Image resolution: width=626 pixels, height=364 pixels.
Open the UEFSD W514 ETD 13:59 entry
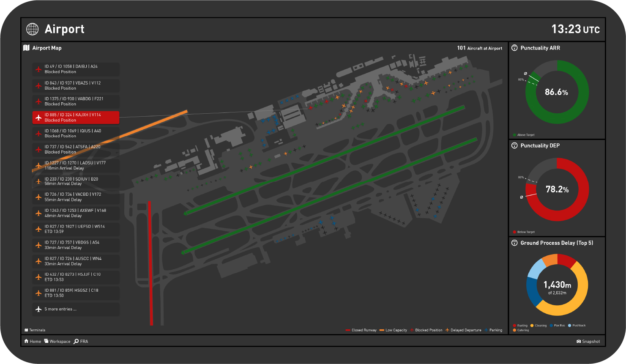point(76,229)
